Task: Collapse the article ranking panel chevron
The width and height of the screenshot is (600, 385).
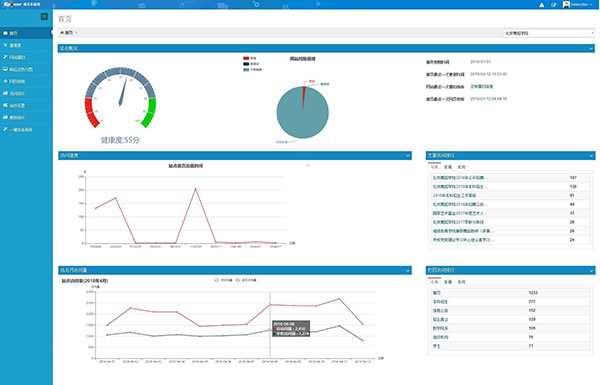Action: [x=591, y=156]
